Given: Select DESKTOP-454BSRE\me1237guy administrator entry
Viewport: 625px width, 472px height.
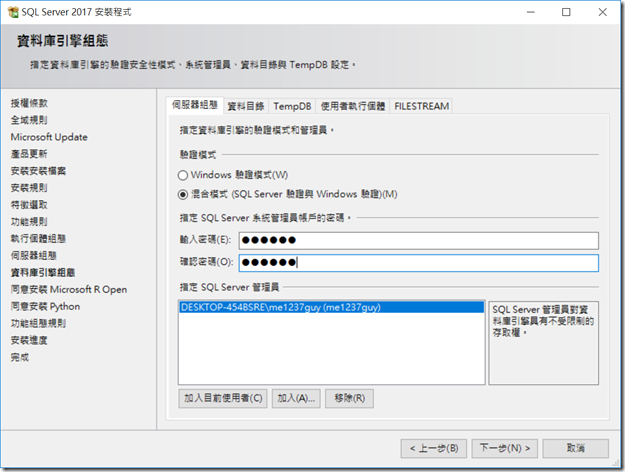Looking at the screenshot, I should 332,307.
